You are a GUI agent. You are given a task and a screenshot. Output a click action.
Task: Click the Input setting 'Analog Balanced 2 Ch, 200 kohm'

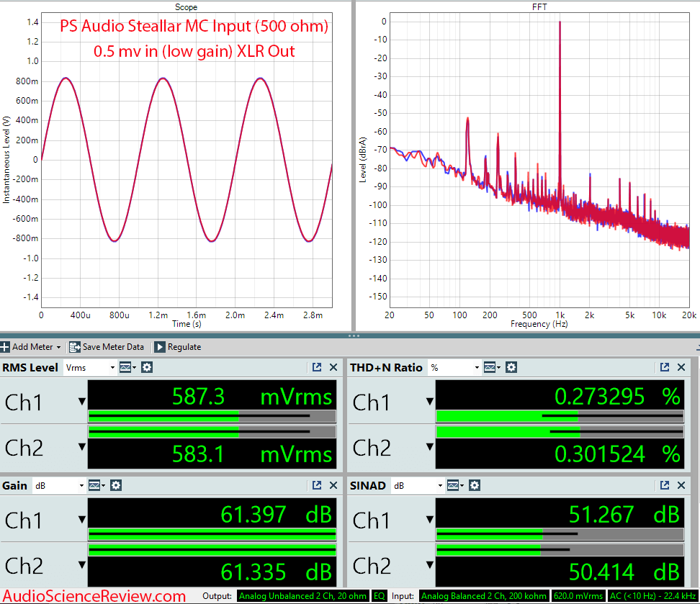tap(483, 596)
